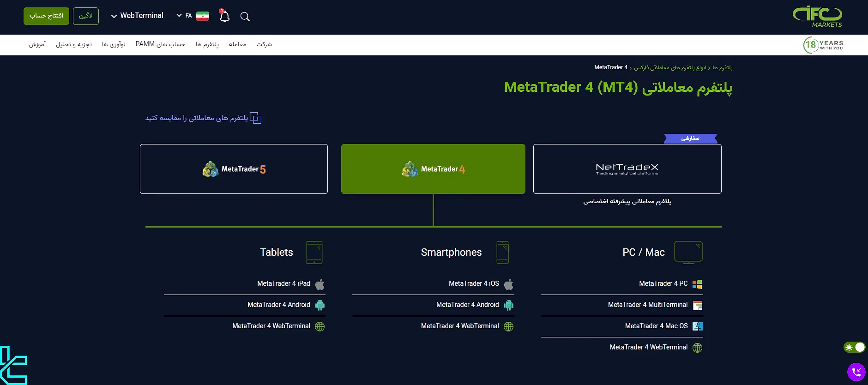Open Smartphones MetaTrader 4 WebTerminal link
Viewport: 868px width, 385px height.
tap(460, 326)
